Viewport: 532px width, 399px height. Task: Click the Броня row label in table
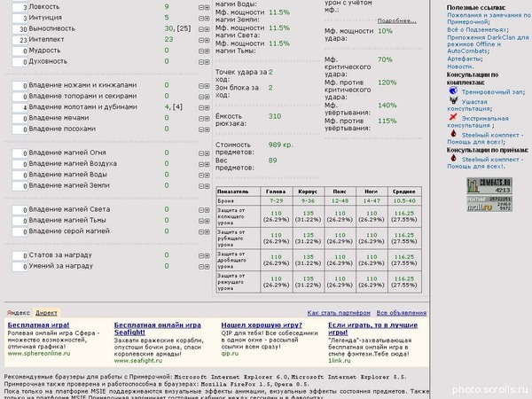point(225,201)
